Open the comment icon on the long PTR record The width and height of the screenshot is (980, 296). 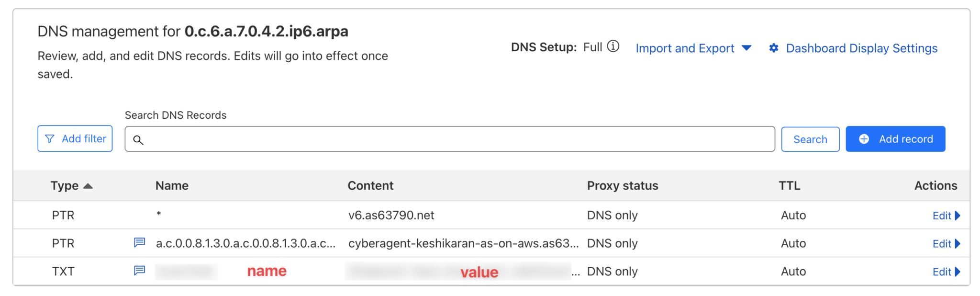(x=139, y=243)
